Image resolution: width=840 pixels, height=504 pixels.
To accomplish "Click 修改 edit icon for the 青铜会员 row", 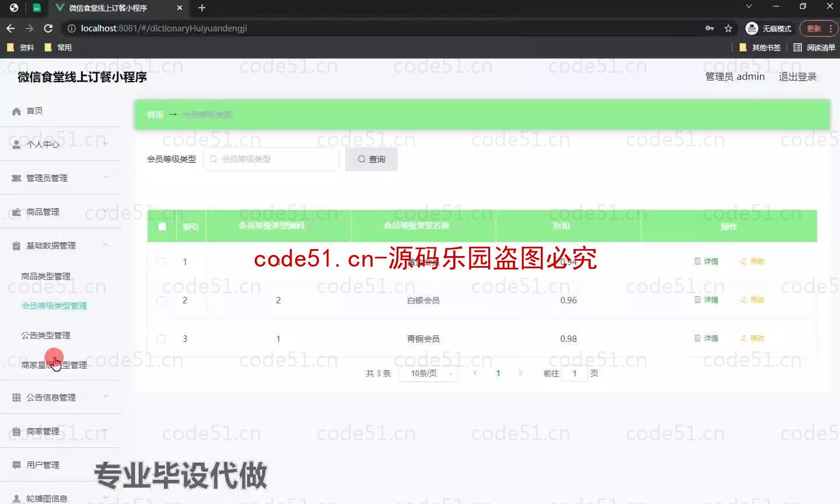I will [x=744, y=338].
